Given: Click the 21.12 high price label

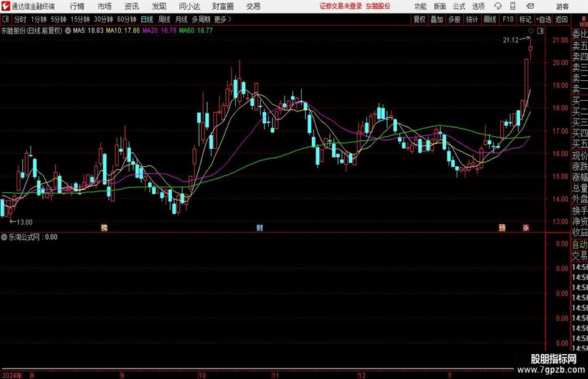Looking at the screenshot, I should pos(511,40).
